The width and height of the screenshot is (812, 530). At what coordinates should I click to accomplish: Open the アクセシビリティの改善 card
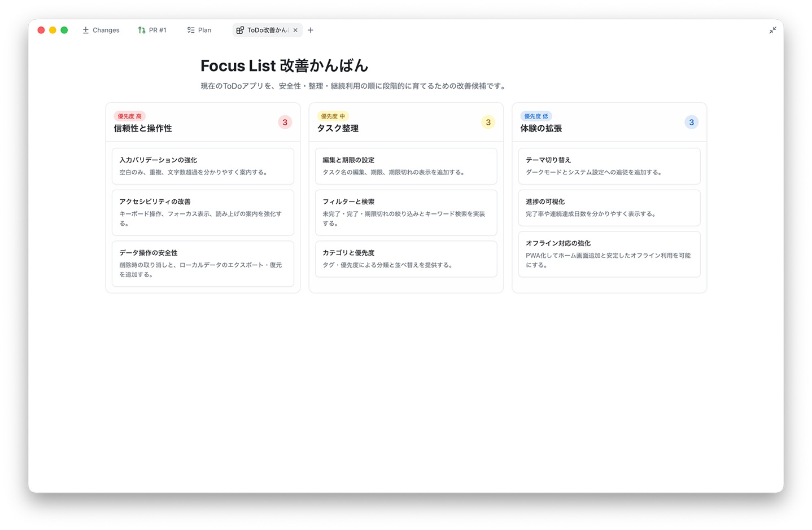pos(203,212)
